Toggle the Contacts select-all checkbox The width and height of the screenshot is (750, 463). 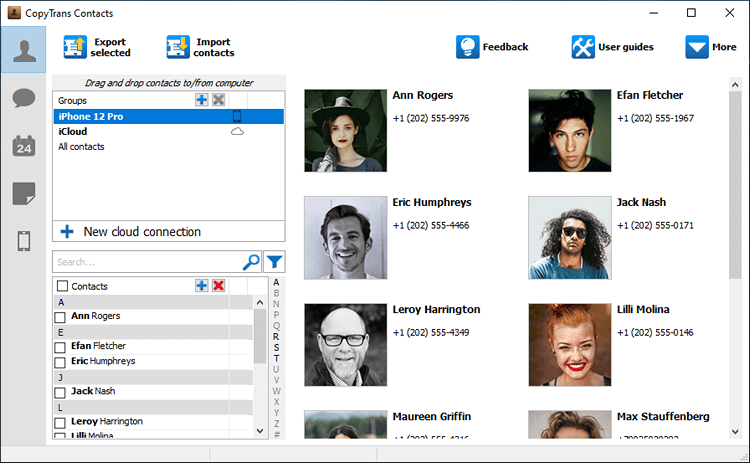pyautogui.click(x=62, y=286)
